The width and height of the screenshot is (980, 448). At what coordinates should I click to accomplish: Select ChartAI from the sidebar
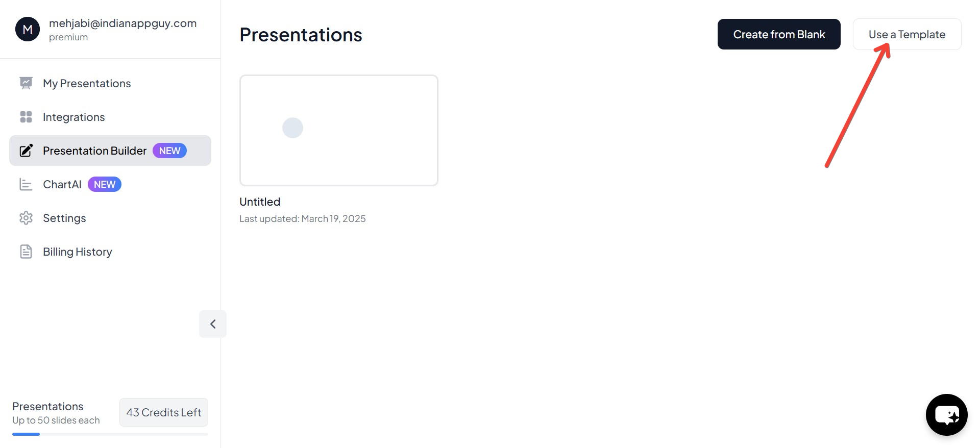[62, 184]
